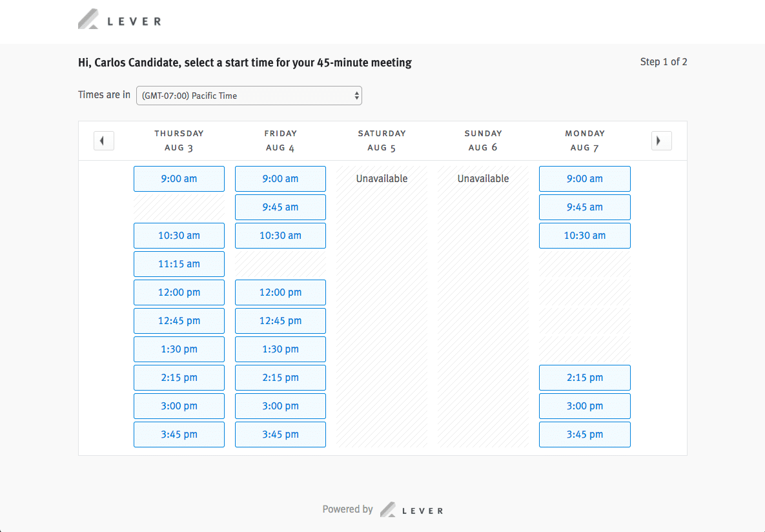The width and height of the screenshot is (765, 532).
Task: Click the Monday Aug 7 column header
Action: tap(584, 141)
